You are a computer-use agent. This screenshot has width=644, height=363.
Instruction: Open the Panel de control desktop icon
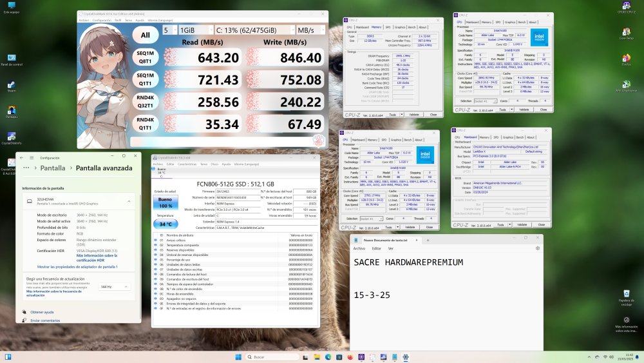click(12, 60)
